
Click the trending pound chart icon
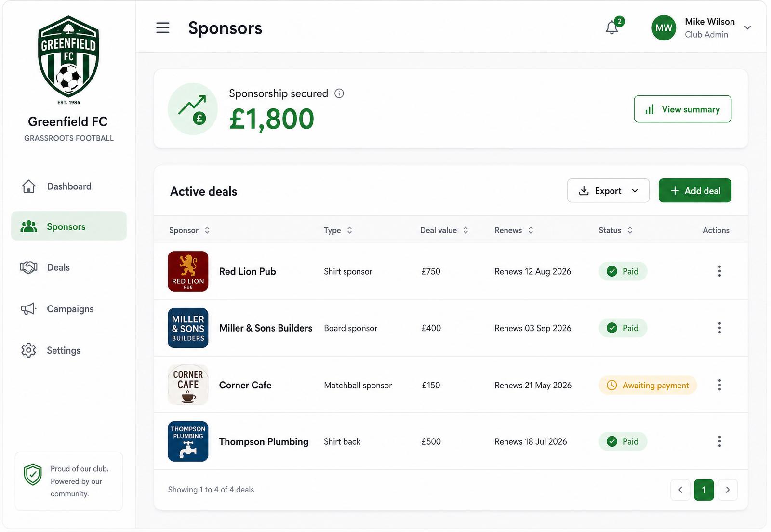[x=193, y=109]
